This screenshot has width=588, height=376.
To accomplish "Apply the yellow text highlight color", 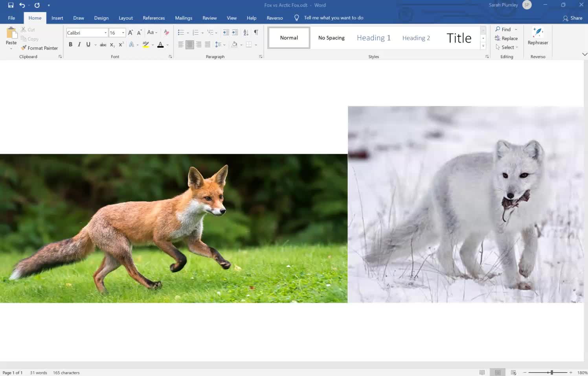I will click(146, 44).
